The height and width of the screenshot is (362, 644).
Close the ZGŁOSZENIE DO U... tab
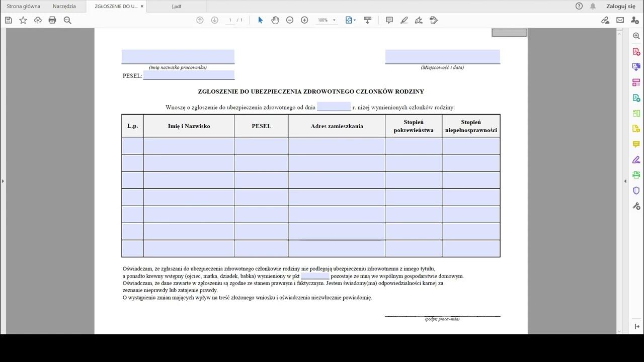pyautogui.click(x=142, y=6)
